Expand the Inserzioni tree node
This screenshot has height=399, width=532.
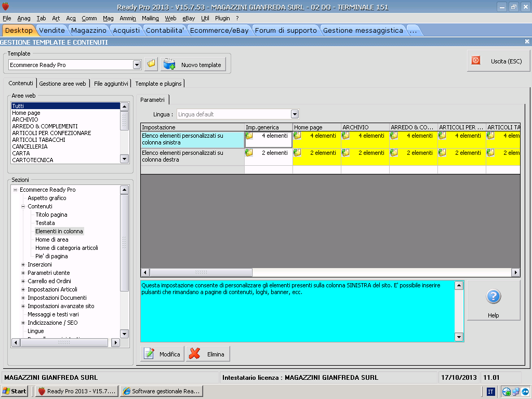click(23, 264)
